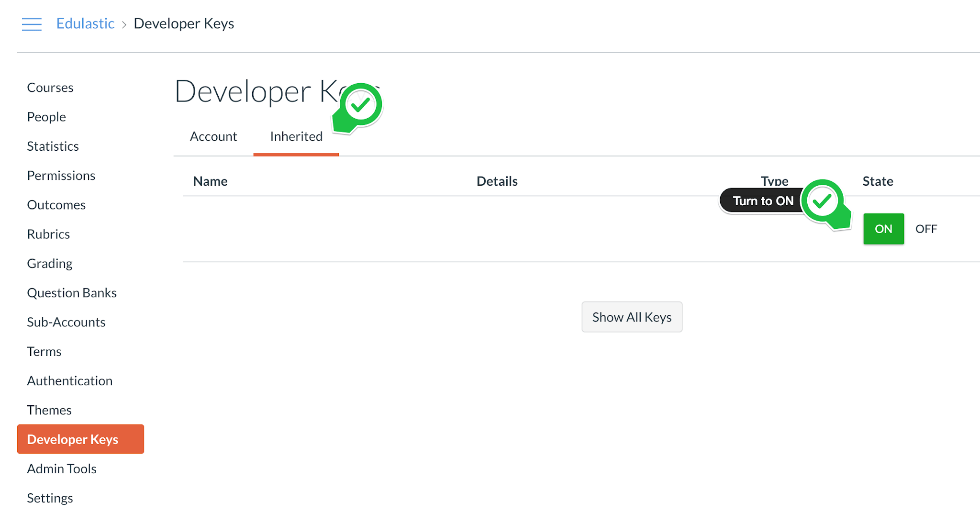Open Sub-Accounts in the sidebar
Image resolution: width=980 pixels, height=523 pixels.
[x=66, y=322]
